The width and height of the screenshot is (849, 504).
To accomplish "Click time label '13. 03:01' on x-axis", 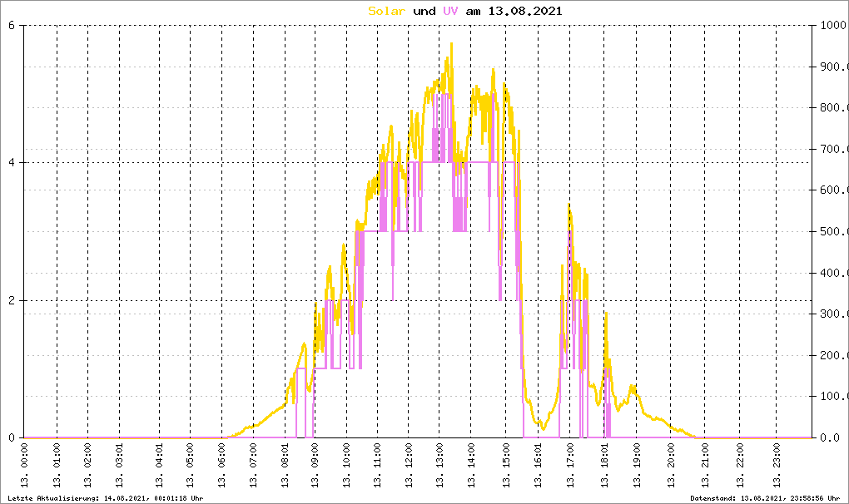I will click(120, 465).
